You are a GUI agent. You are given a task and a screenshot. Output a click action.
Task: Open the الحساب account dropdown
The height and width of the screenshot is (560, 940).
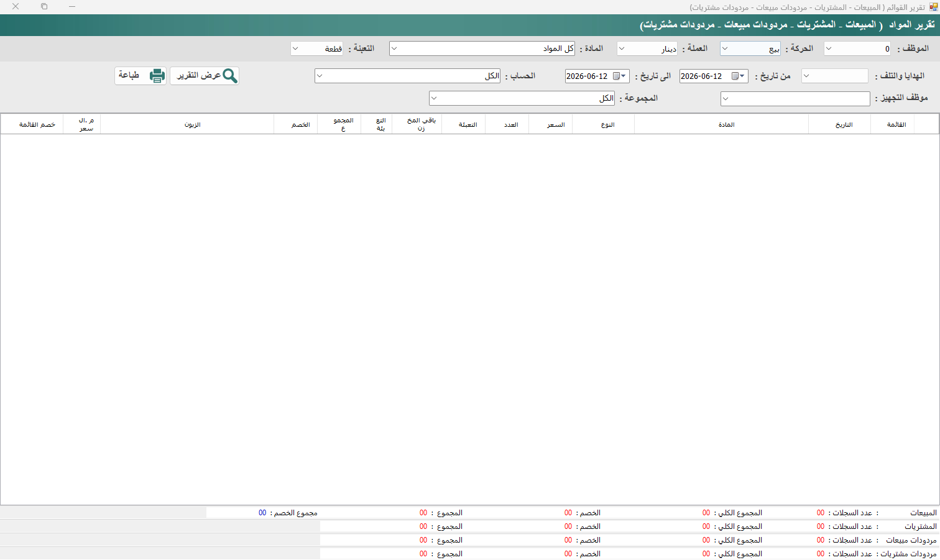[320, 76]
